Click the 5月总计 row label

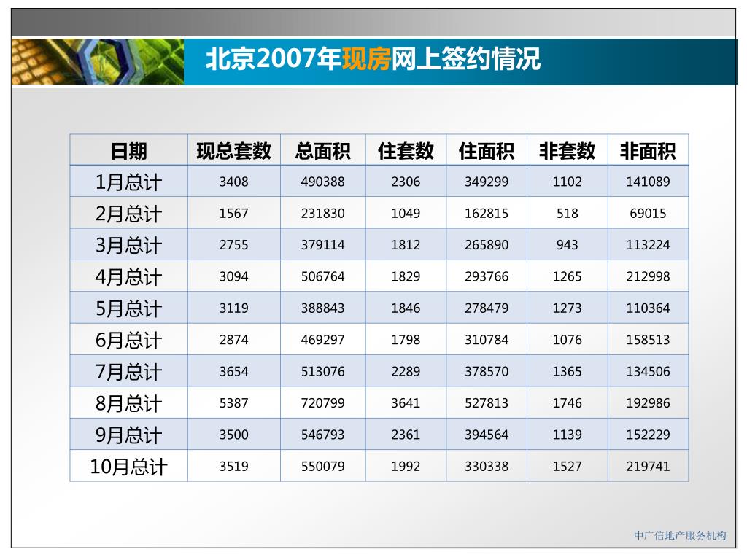(128, 308)
